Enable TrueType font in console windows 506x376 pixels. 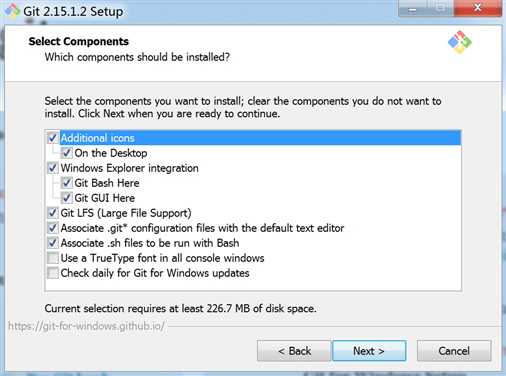pyautogui.click(x=53, y=258)
